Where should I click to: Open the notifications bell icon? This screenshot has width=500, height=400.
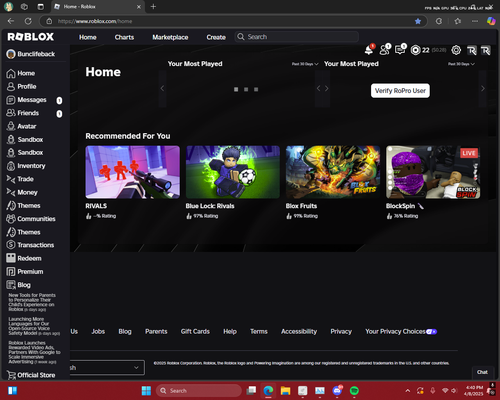369,50
